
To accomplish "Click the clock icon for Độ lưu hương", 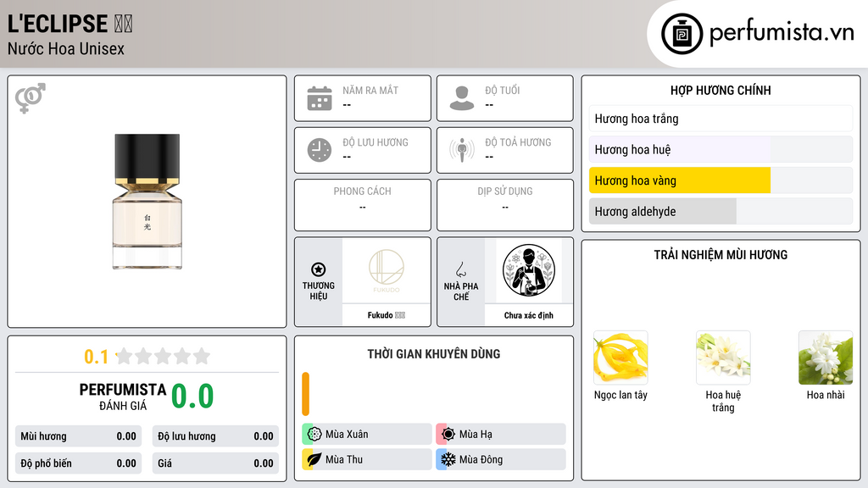I will tap(320, 150).
